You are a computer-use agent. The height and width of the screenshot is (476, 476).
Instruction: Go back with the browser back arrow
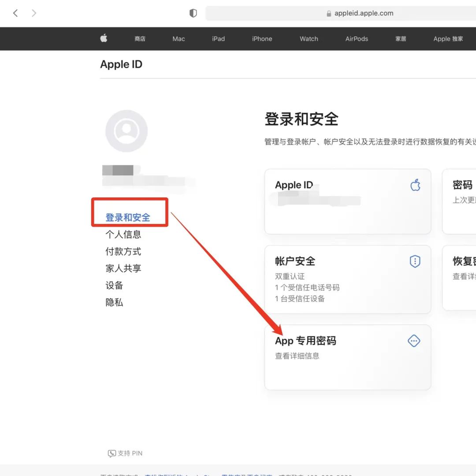[15, 13]
